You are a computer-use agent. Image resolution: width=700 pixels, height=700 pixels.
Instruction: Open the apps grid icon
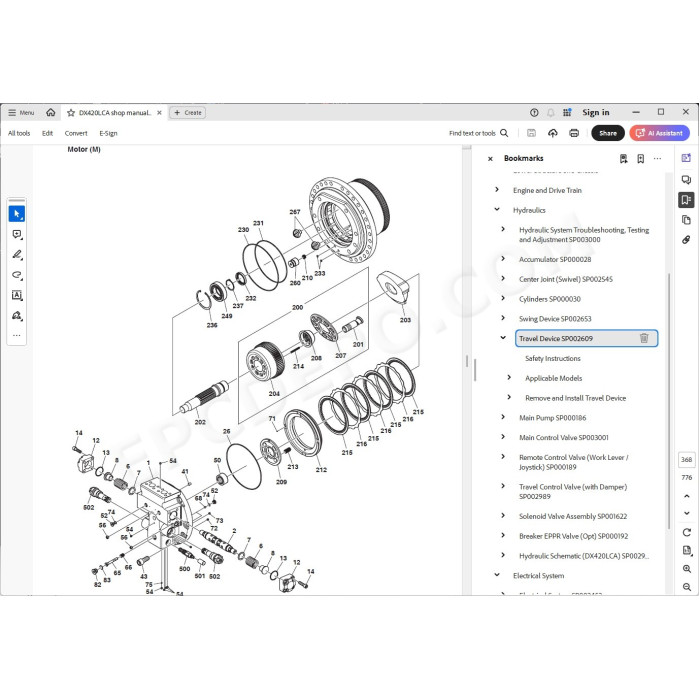point(567,112)
